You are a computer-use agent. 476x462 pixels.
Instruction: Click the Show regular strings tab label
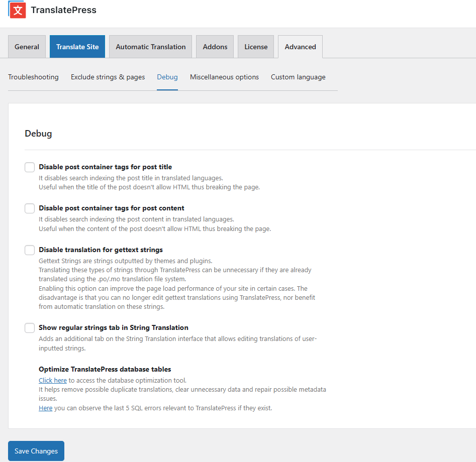pyautogui.click(x=114, y=327)
